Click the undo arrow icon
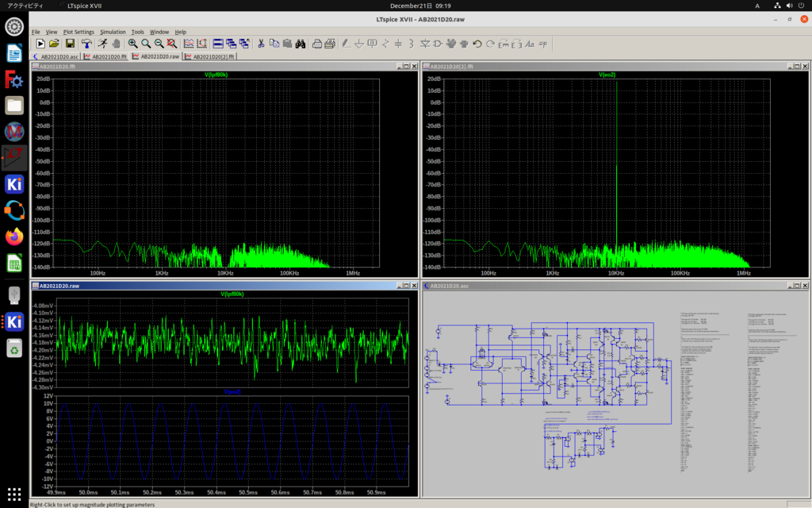The height and width of the screenshot is (508, 812). (x=477, y=44)
